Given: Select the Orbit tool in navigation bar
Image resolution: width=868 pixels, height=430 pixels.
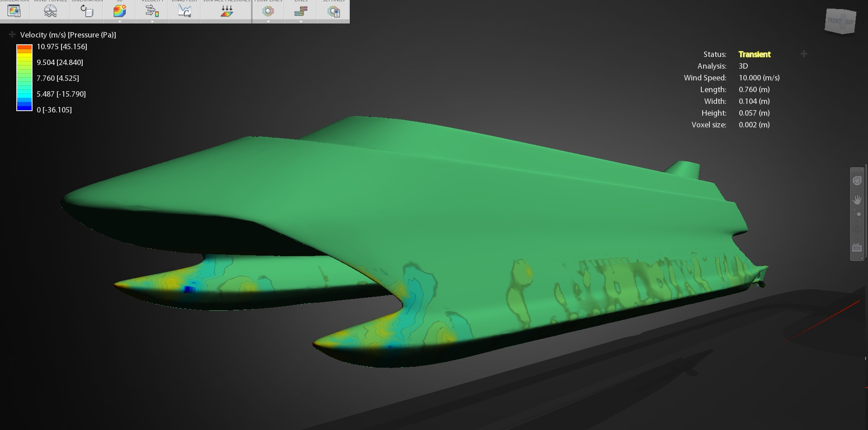Looking at the screenshot, I should coord(857,230).
